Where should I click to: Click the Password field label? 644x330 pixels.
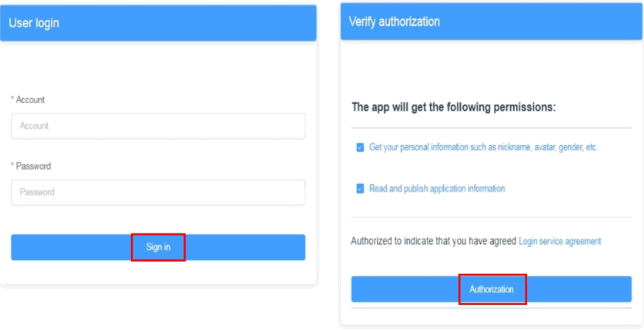coord(34,166)
